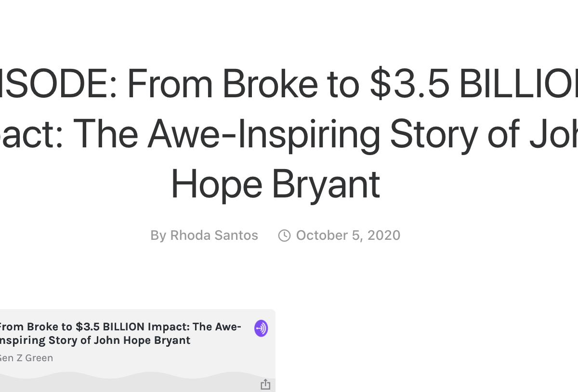Click the clock icon beside the date

pyautogui.click(x=284, y=235)
